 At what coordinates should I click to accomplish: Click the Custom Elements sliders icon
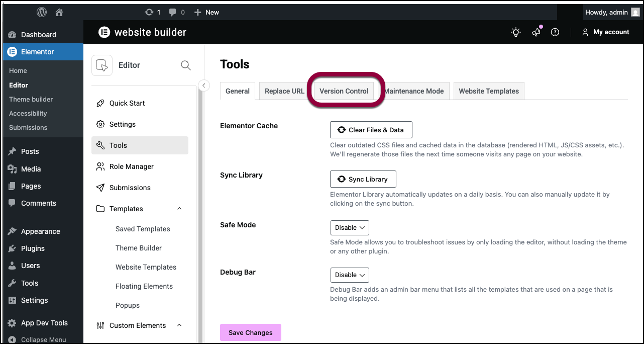pyautogui.click(x=100, y=325)
